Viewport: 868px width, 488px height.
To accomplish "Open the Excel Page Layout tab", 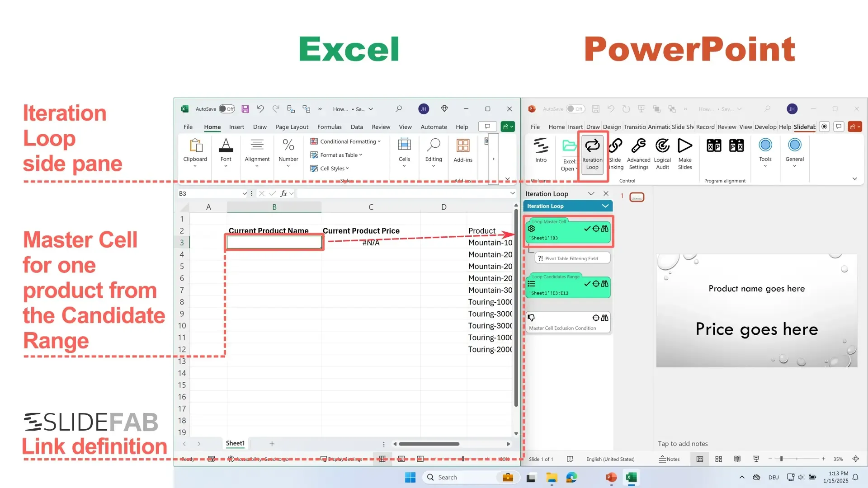I will (292, 127).
